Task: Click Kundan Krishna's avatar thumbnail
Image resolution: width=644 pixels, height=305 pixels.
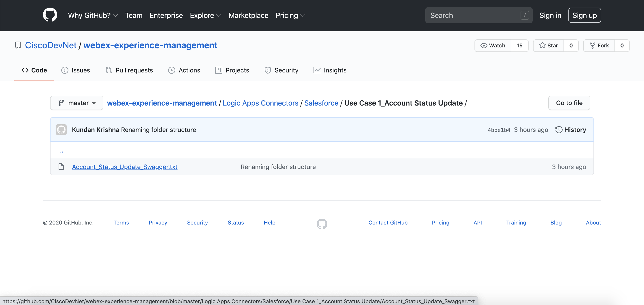Action: (x=61, y=129)
